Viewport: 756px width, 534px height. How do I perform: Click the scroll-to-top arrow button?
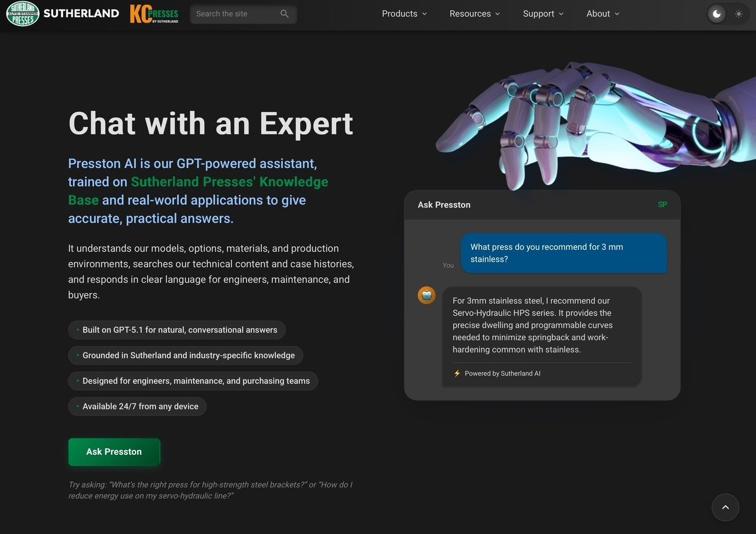726,507
